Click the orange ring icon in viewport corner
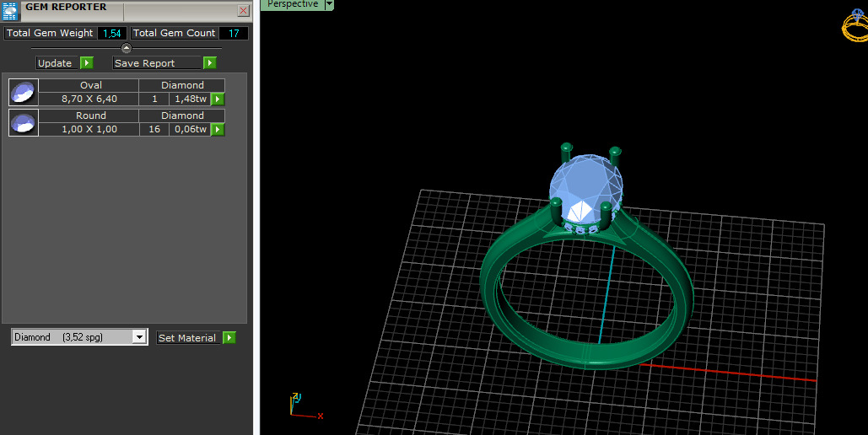The height and width of the screenshot is (435, 868). (855, 25)
